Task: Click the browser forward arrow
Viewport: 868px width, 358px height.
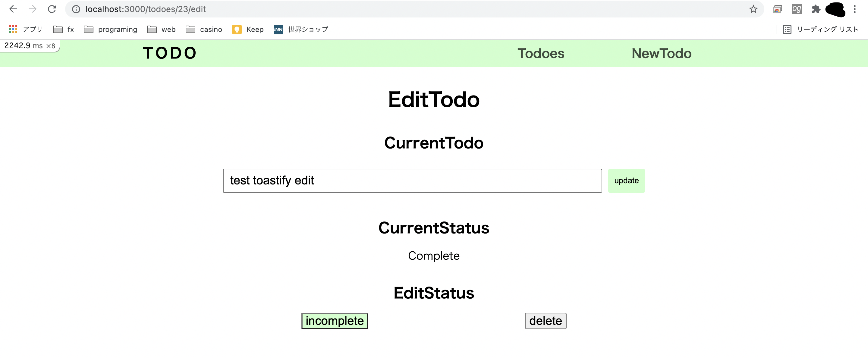Action: tap(33, 9)
